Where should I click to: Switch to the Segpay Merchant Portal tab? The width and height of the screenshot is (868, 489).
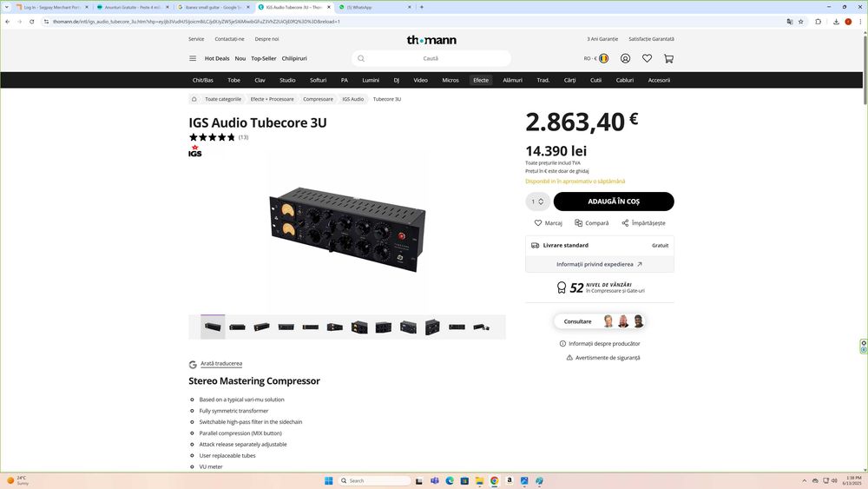coord(52,7)
